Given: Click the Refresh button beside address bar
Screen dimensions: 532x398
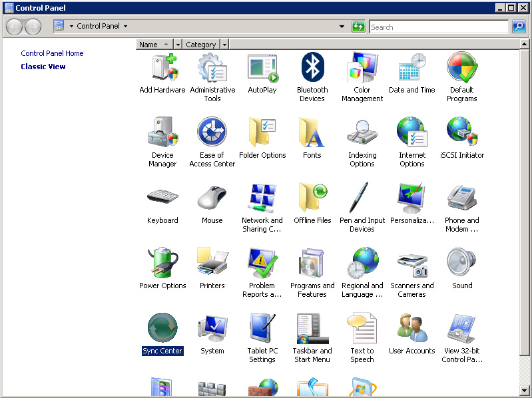Looking at the screenshot, I should [x=358, y=27].
